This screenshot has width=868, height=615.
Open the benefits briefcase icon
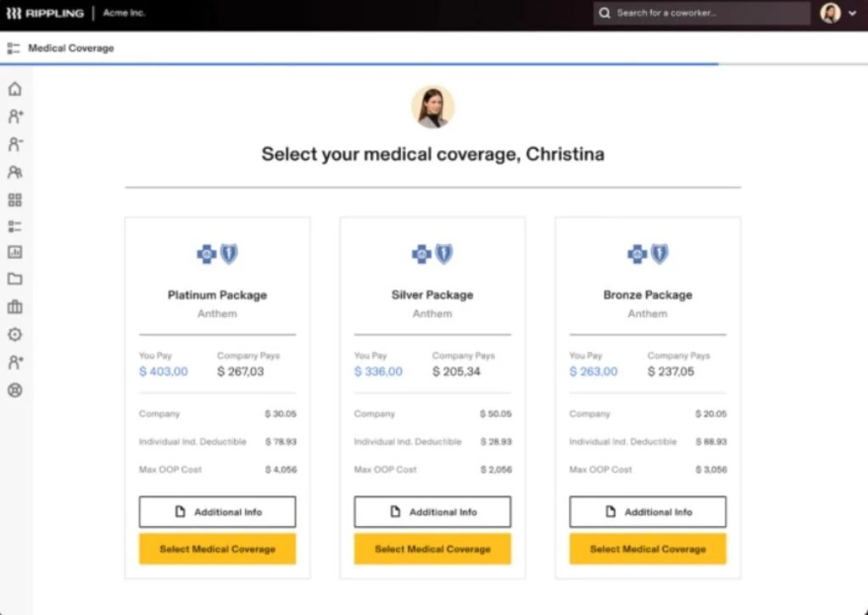point(14,307)
